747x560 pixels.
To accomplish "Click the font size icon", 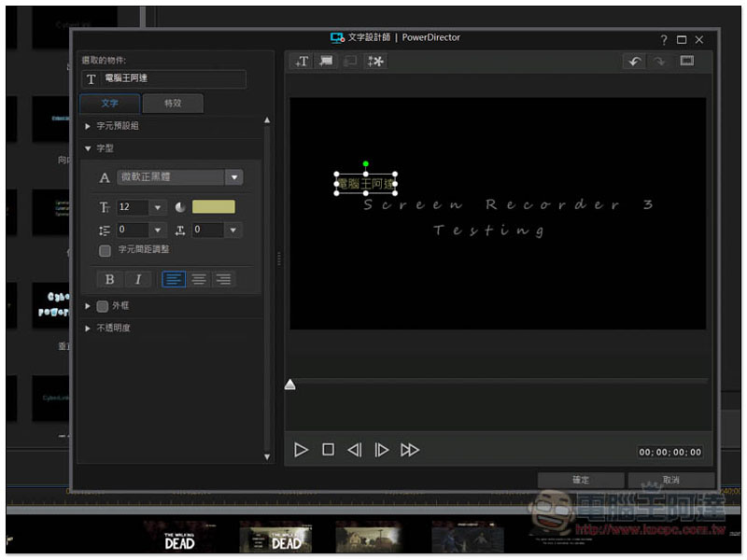I will point(105,207).
